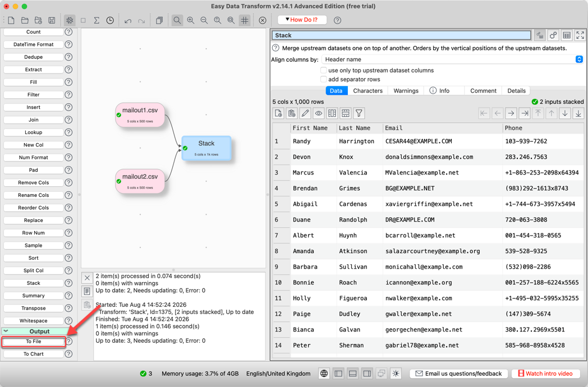Click the pencil edit icon above the data table

pyautogui.click(x=305, y=113)
